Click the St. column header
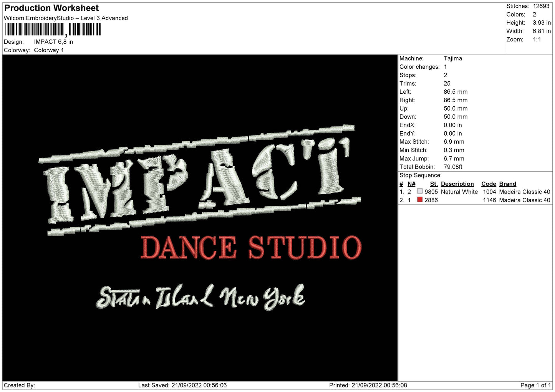Viewport: 555px width, 392px height. coord(434,184)
